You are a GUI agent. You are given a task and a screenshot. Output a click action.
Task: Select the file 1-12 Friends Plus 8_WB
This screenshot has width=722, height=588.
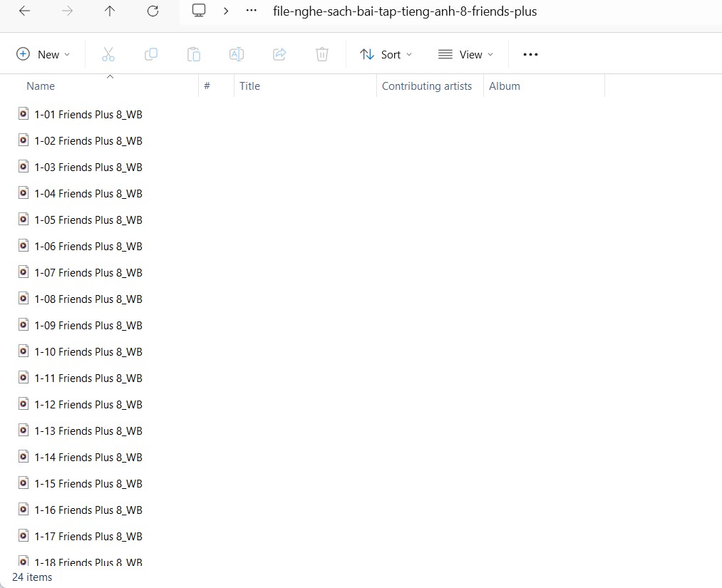tap(88, 404)
